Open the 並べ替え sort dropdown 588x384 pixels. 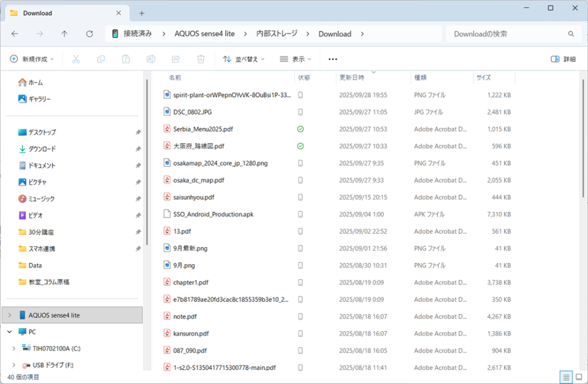pyautogui.click(x=245, y=59)
